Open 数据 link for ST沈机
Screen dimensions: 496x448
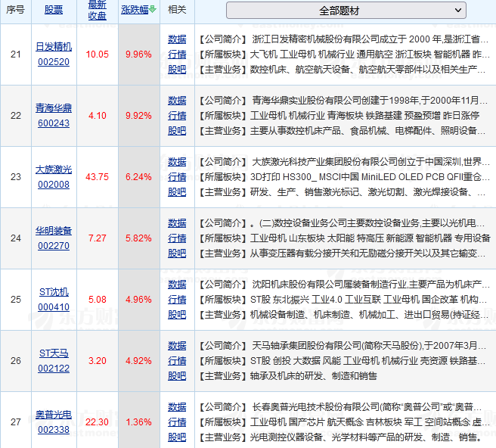click(177, 285)
